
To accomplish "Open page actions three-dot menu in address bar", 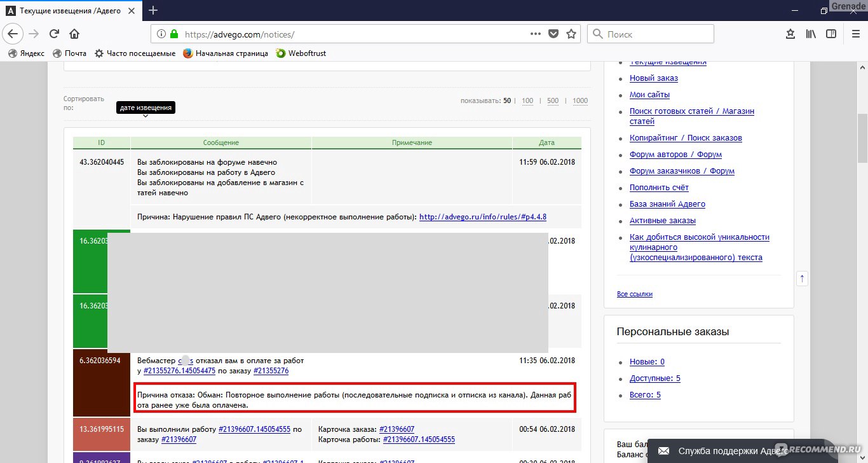I will [x=536, y=34].
